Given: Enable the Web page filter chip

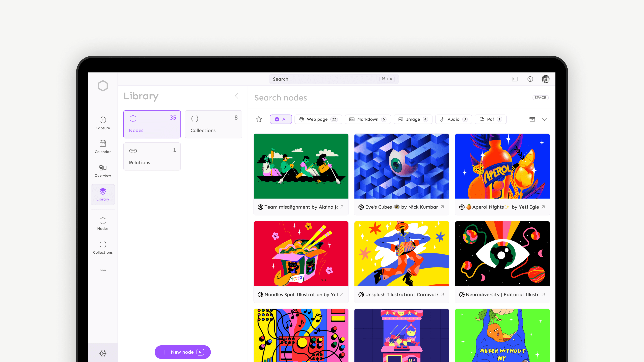Looking at the screenshot, I should [318, 119].
